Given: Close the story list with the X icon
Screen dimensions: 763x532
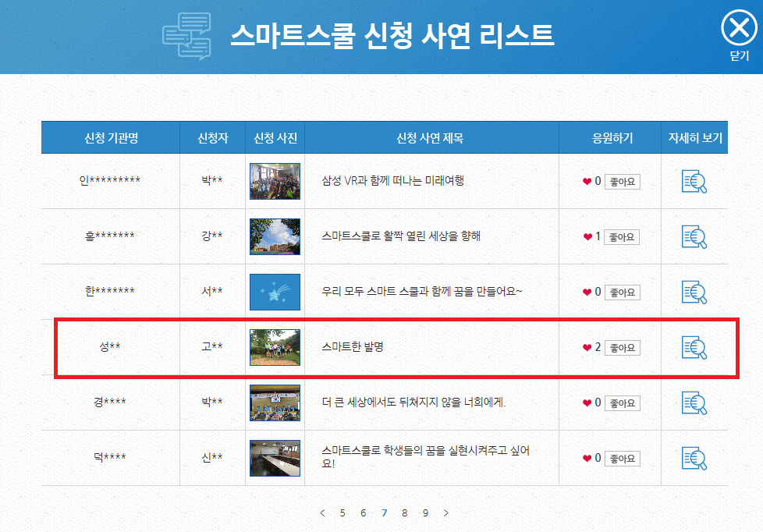Looking at the screenshot, I should [x=739, y=28].
